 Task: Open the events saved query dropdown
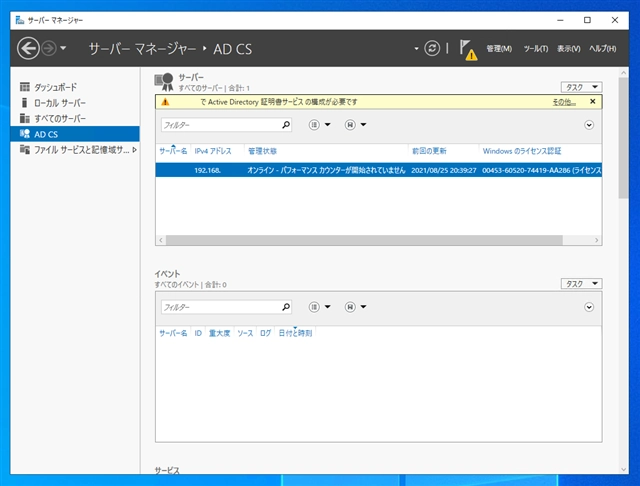coord(355,307)
